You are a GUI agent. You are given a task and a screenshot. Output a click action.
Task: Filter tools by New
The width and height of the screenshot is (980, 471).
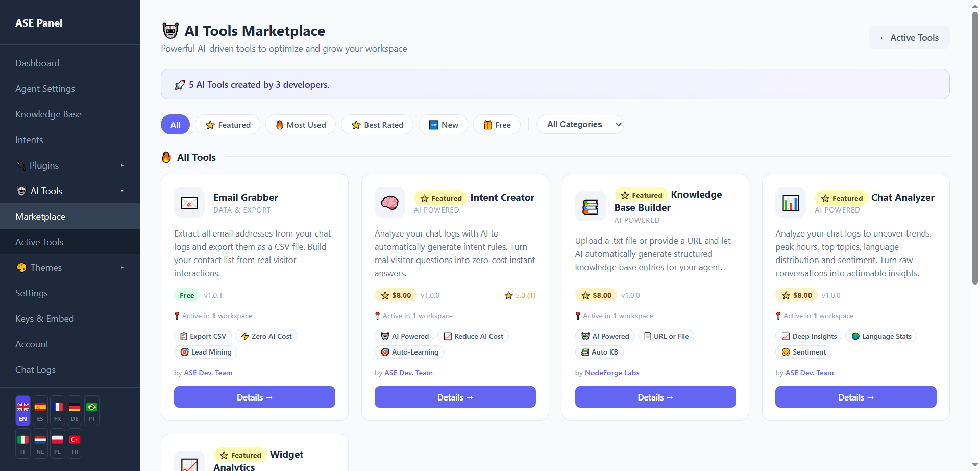(x=443, y=125)
